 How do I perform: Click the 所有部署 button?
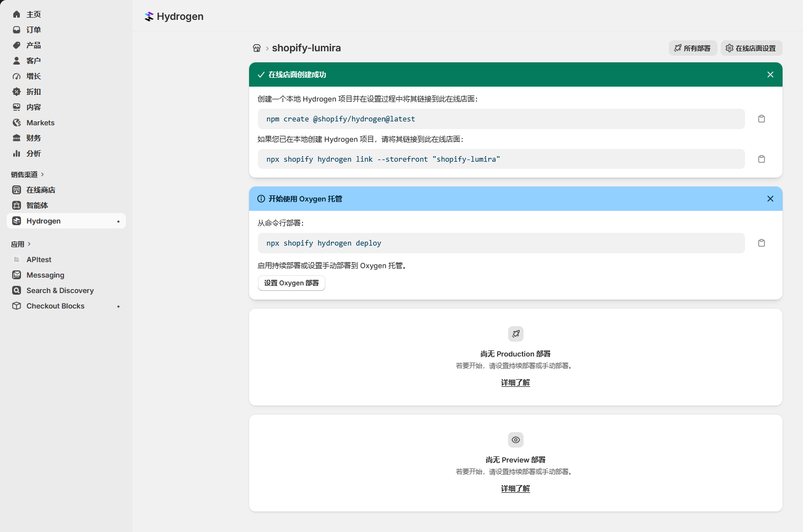click(693, 48)
